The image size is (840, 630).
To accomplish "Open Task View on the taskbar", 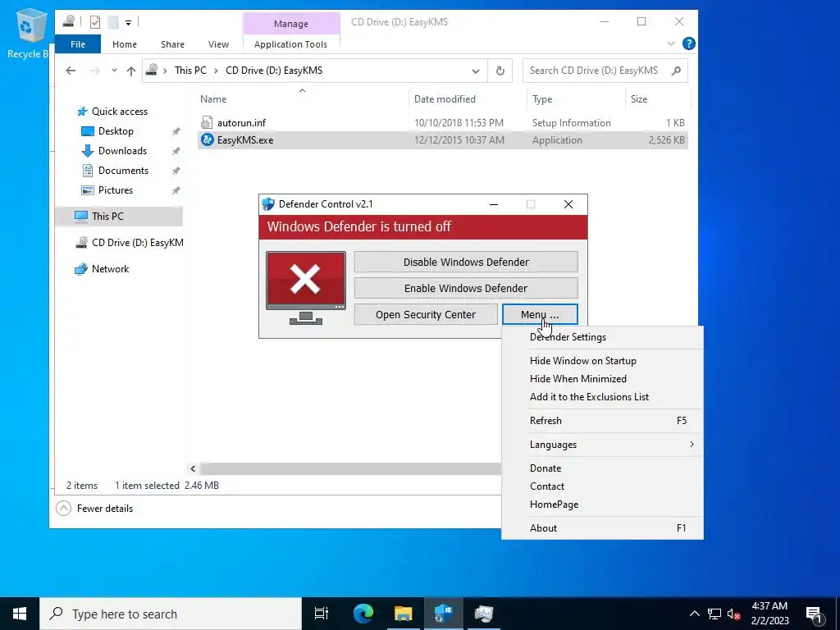I will (322, 614).
